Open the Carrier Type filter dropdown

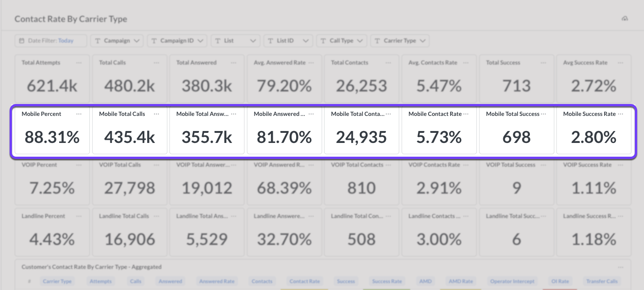point(400,41)
